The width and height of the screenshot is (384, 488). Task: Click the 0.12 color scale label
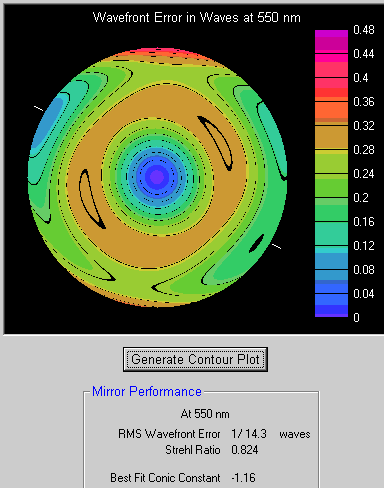pos(364,246)
